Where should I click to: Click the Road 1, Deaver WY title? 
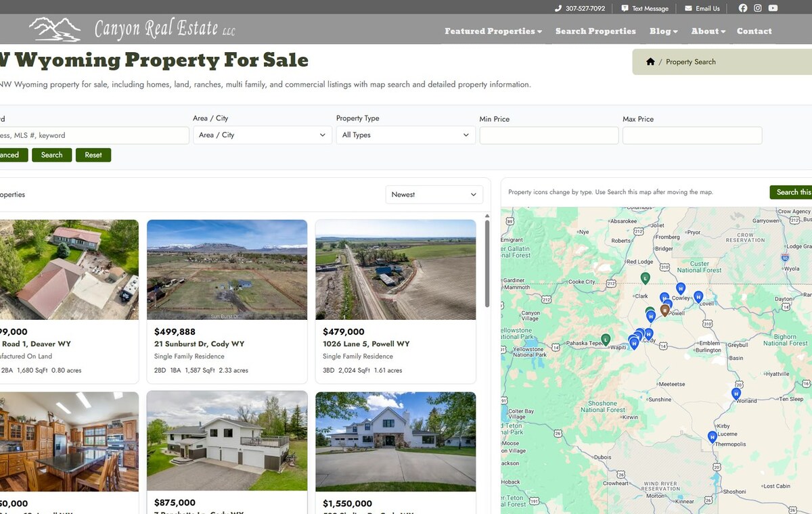coord(36,344)
